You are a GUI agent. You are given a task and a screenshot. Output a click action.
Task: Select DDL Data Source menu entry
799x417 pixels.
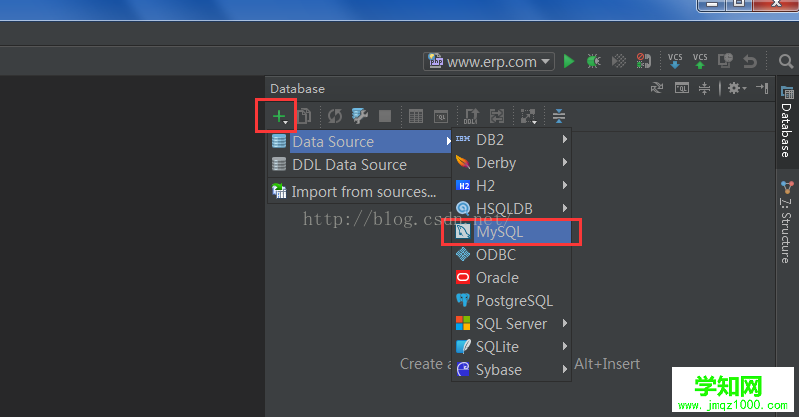tap(360, 165)
